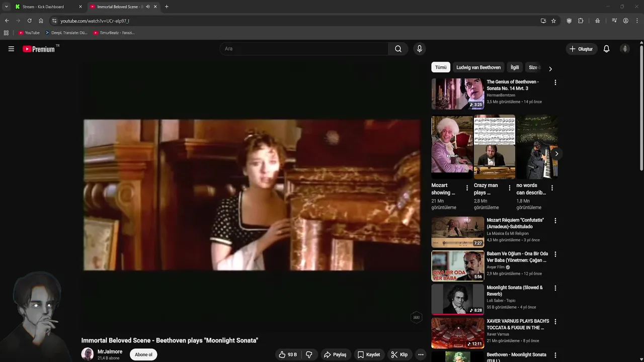Open options for Mozart showing Short
Image resolution: width=644 pixels, height=362 pixels.
[x=467, y=188]
